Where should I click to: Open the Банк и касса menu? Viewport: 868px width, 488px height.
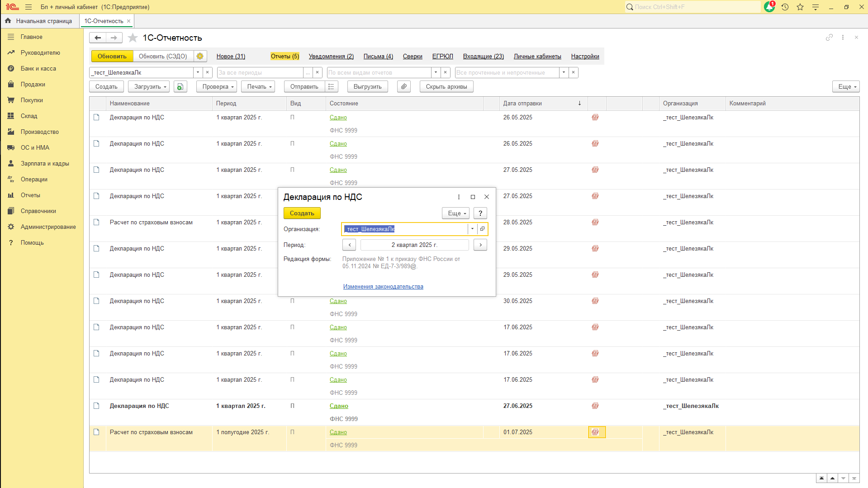(38, 68)
